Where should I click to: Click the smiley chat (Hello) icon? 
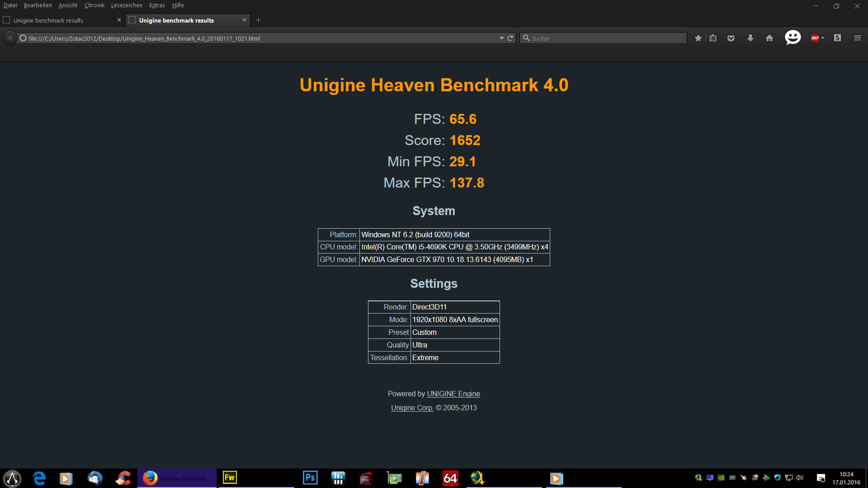[x=793, y=38]
